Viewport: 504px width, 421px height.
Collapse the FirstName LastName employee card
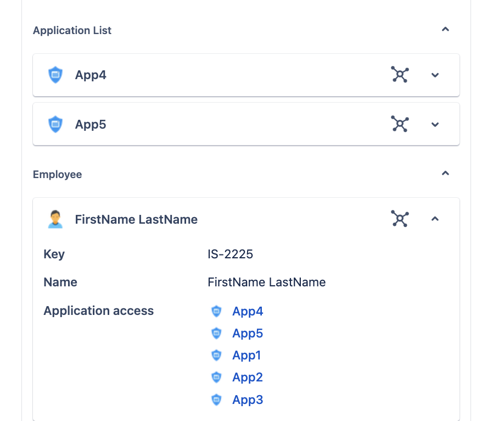(435, 219)
